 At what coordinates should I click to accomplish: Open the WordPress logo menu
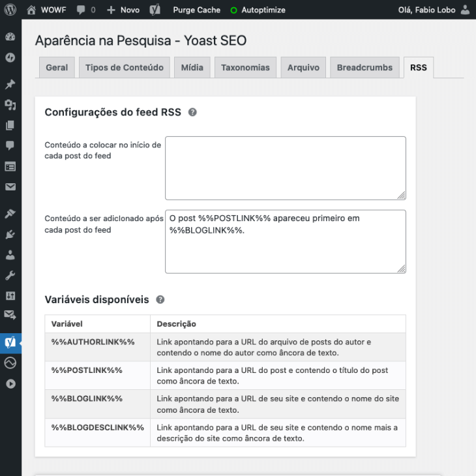(x=10, y=10)
